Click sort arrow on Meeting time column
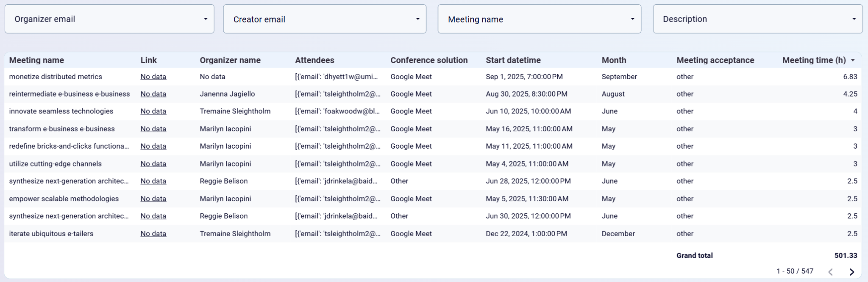The width and height of the screenshot is (868, 282). (x=853, y=61)
